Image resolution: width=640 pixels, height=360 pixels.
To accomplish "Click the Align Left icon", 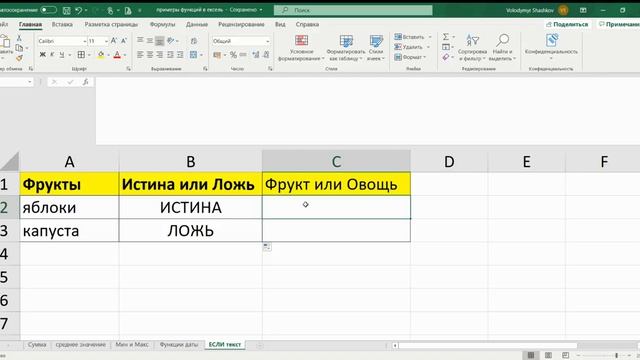I will tap(140, 55).
